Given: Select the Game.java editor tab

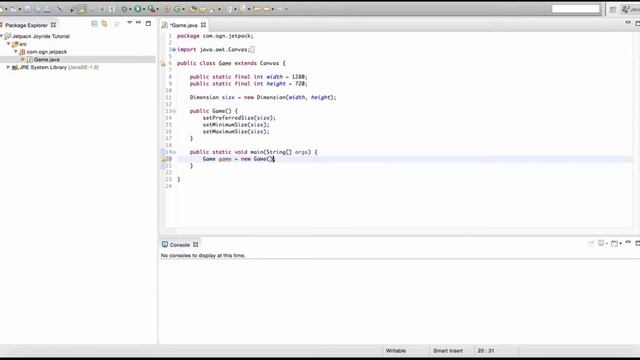Looking at the screenshot, I should click(x=184, y=25).
